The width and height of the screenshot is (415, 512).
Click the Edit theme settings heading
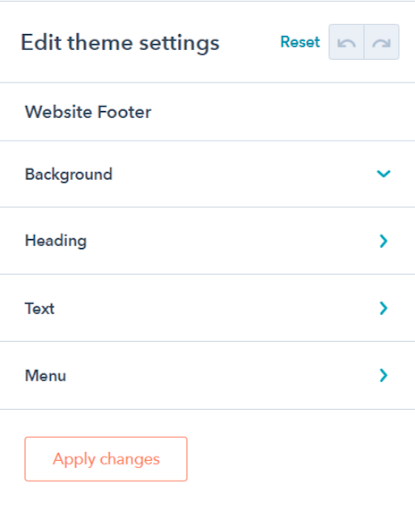(120, 43)
